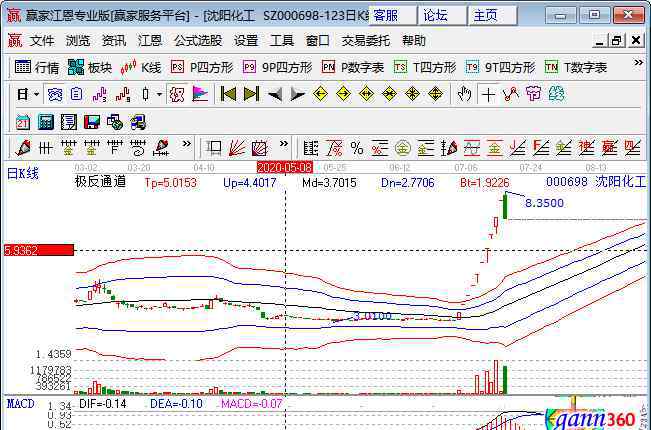Click the MACD indicator label
Screen dimensions: 651x430
(x=20, y=404)
